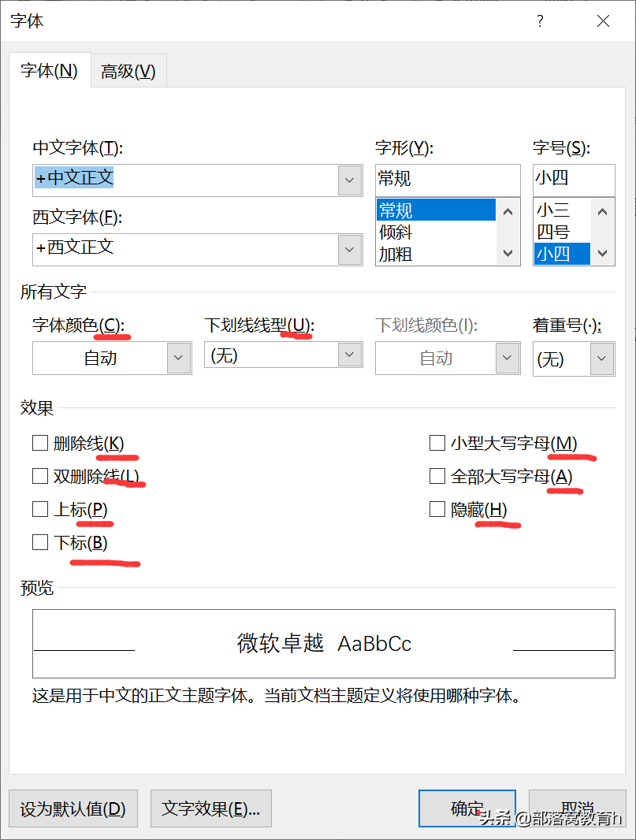
Task: Click the 设为默认值 button
Action: 73,808
